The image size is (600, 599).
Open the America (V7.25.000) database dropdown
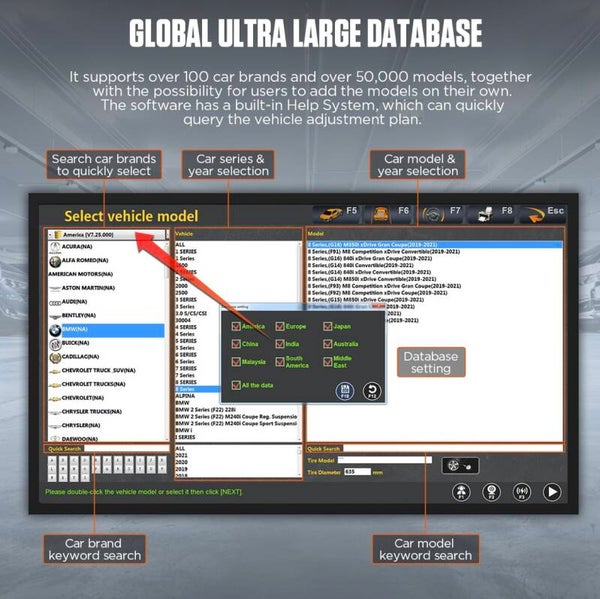tap(108, 235)
